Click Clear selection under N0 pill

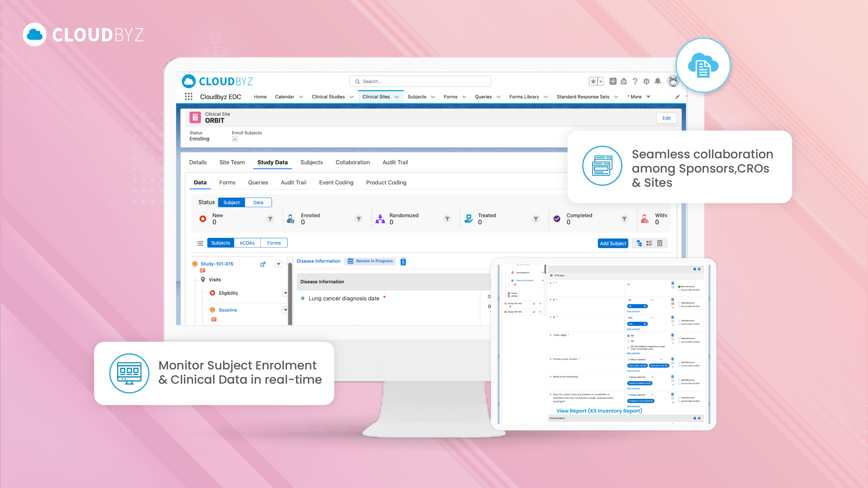[x=633, y=312]
